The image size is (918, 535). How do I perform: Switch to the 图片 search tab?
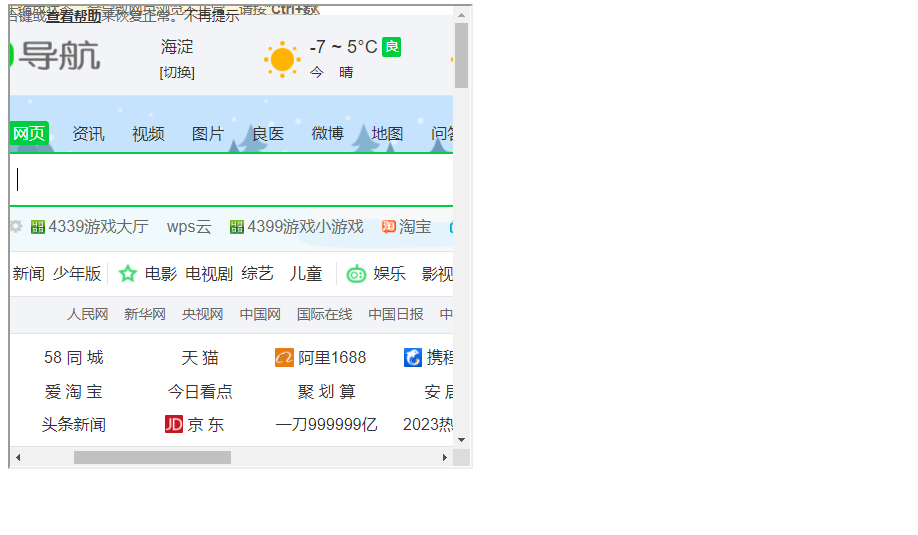tap(208, 134)
